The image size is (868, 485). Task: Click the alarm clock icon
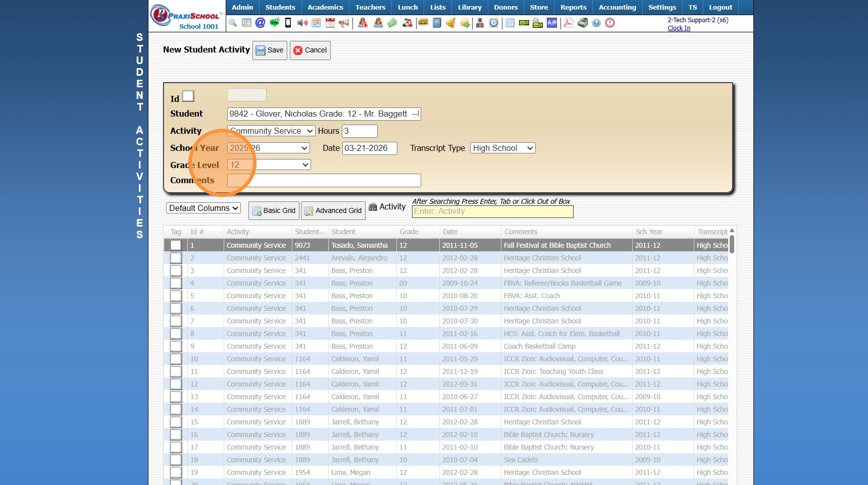(494, 23)
